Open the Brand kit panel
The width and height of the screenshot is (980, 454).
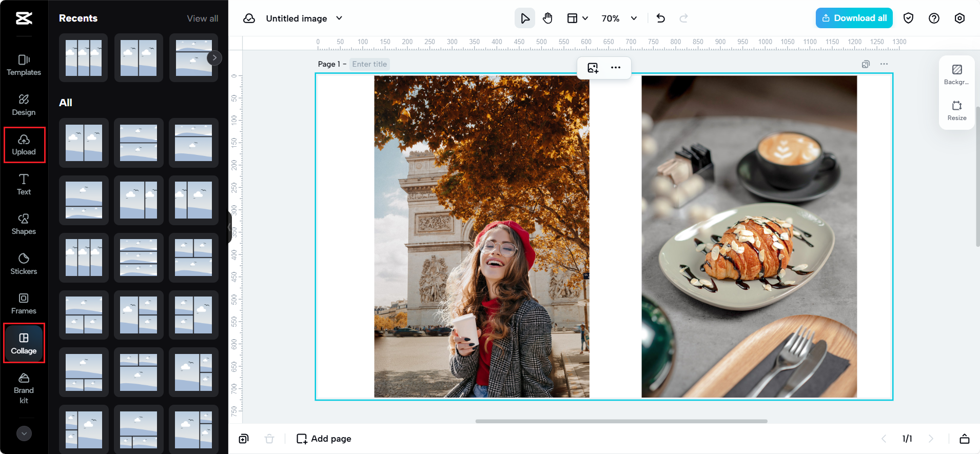[x=24, y=388]
